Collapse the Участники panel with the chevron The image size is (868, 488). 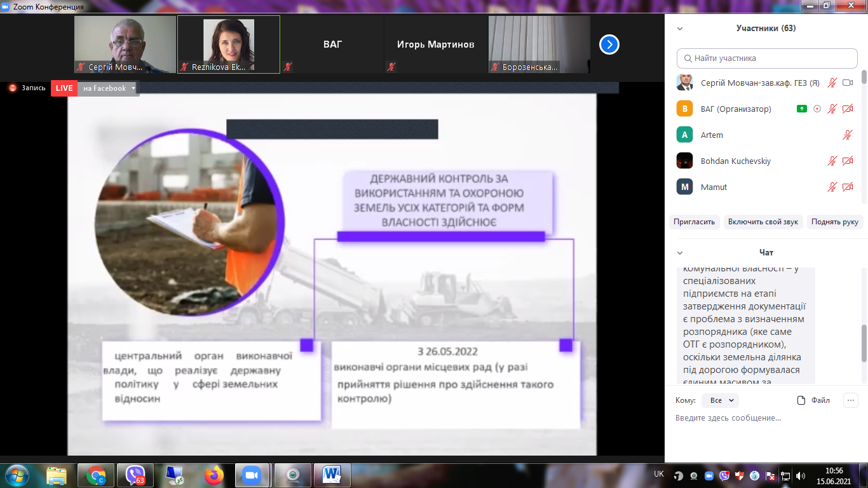(680, 29)
